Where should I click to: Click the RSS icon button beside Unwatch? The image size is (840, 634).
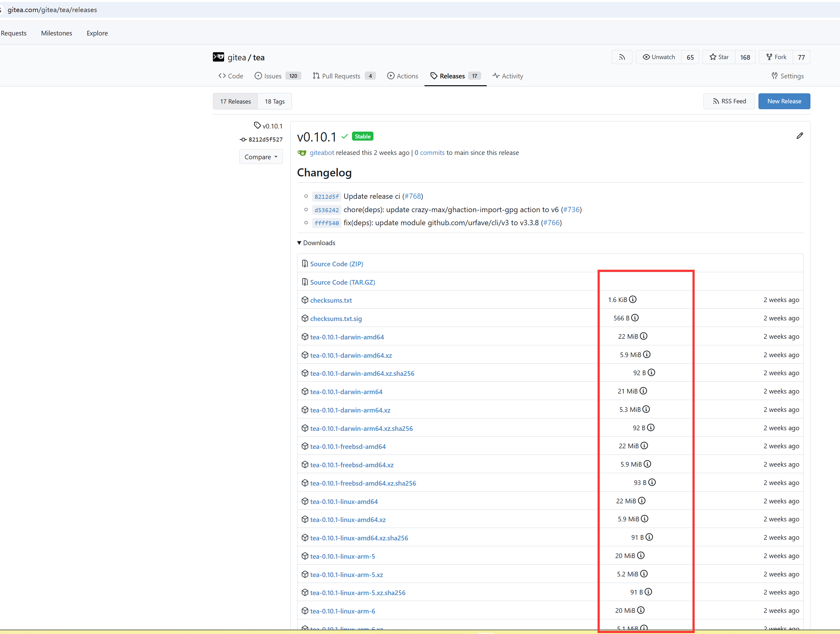pyautogui.click(x=622, y=57)
